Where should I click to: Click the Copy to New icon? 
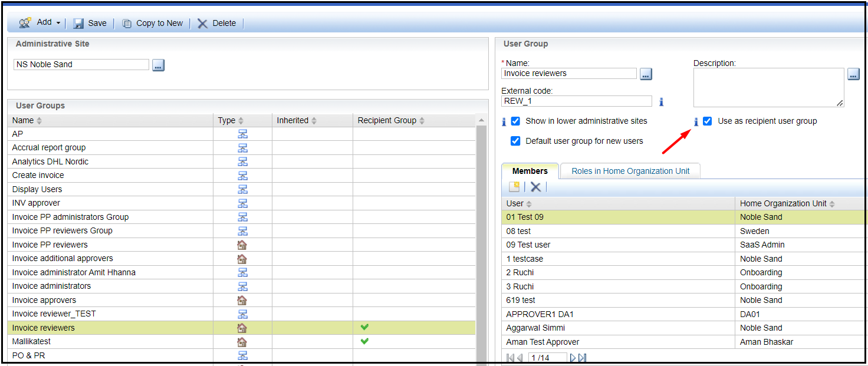[x=127, y=24]
